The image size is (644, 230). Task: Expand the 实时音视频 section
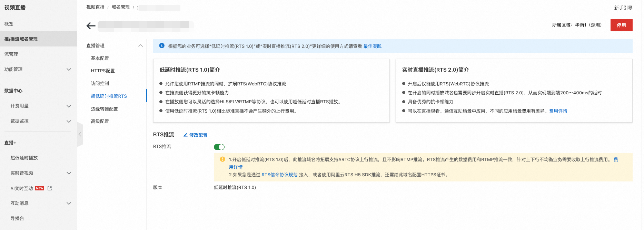(x=69, y=173)
